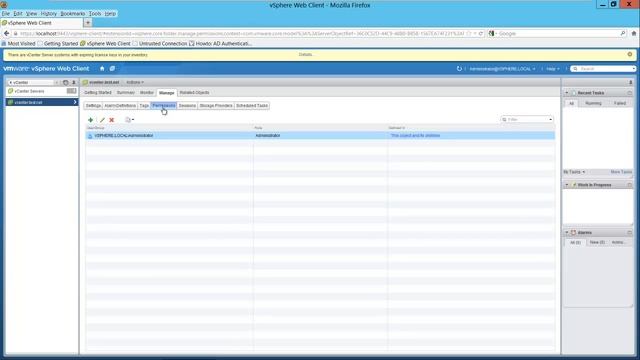Open the Settings sub-tab
The height and width of the screenshot is (360, 640).
point(93,106)
